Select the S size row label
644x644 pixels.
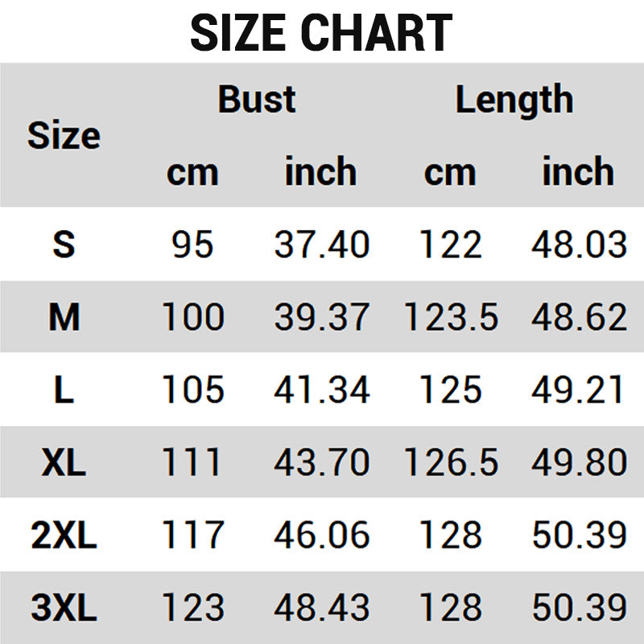pos(64,245)
